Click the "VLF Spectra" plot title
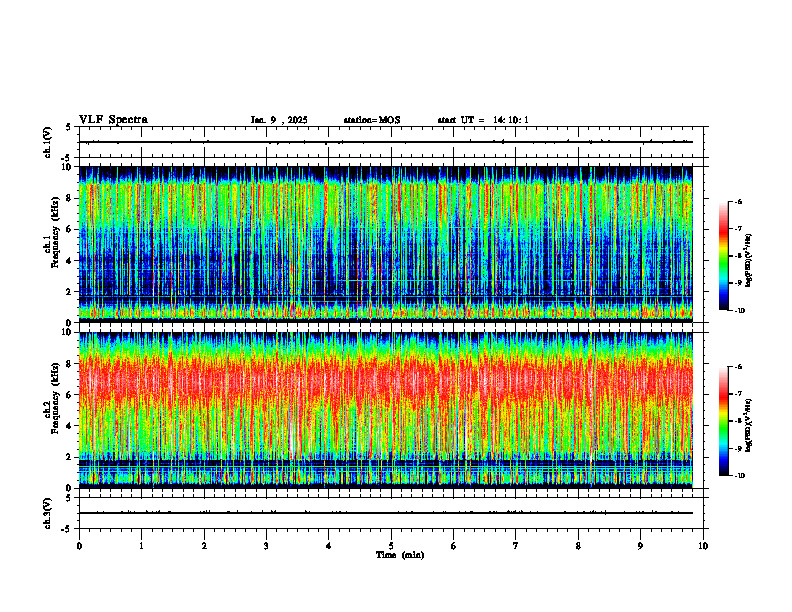Viewport: 792px width, 612px height. coord(113,120)
